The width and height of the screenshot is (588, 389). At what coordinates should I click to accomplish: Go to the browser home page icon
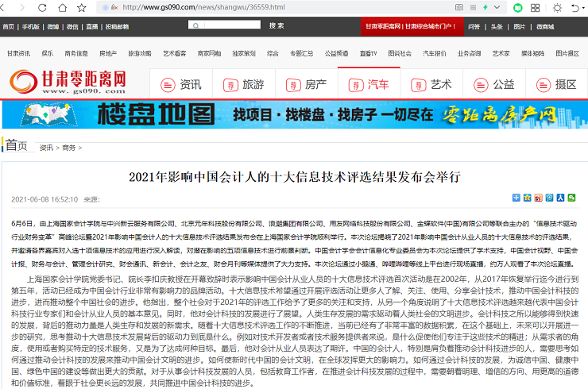pyautogui.click(x=64, y=7)
